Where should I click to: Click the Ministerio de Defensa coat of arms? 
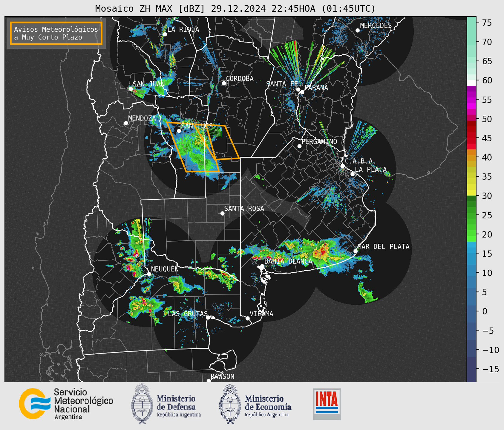[x=142, y=404]
